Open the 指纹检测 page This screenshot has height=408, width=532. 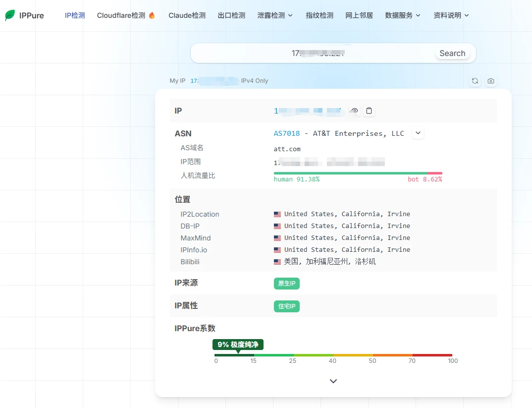click(319, 15)
